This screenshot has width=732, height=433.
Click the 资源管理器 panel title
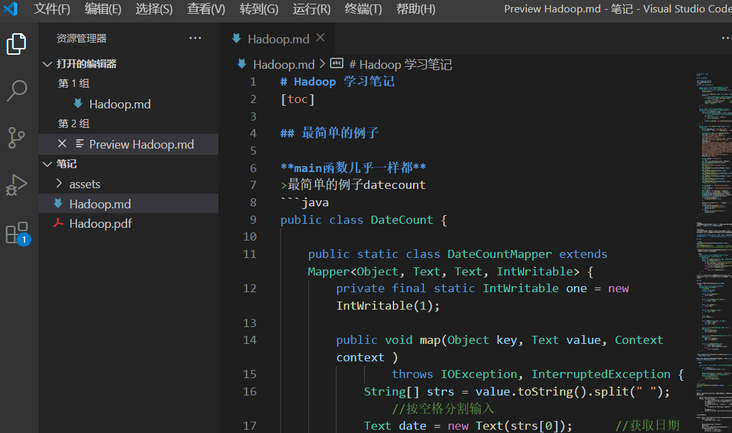pyautogui.click(x=81, y=38)
